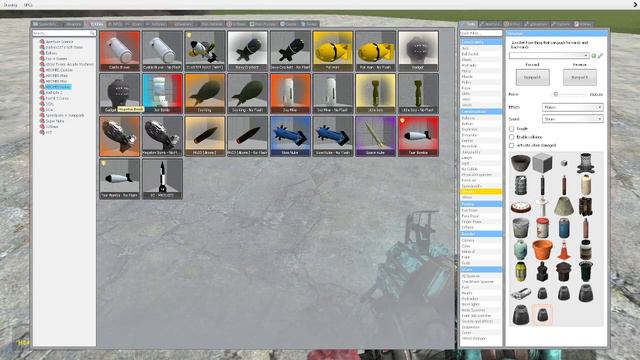
Task: Select the traffic cone model
Action: click(x=564, y=249)
